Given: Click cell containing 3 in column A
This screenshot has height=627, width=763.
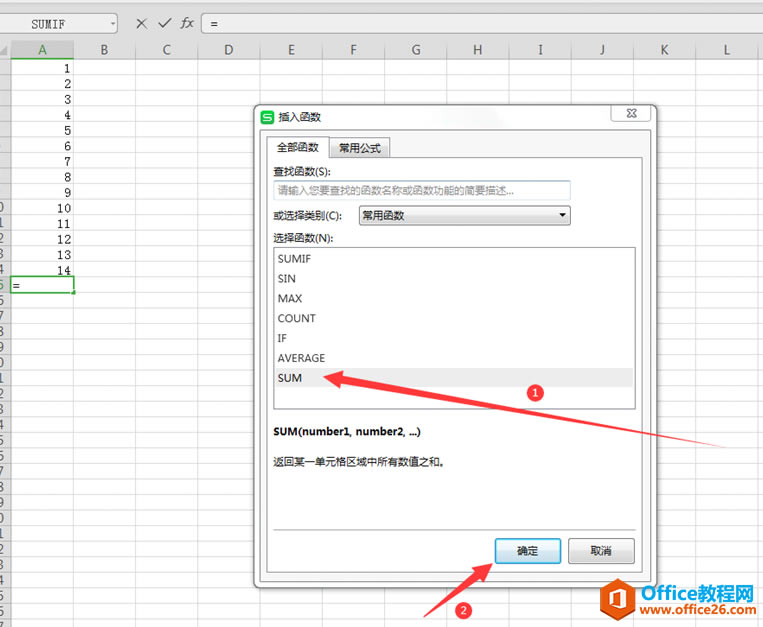Looking at the screenshot, I should tap(42, 99).
